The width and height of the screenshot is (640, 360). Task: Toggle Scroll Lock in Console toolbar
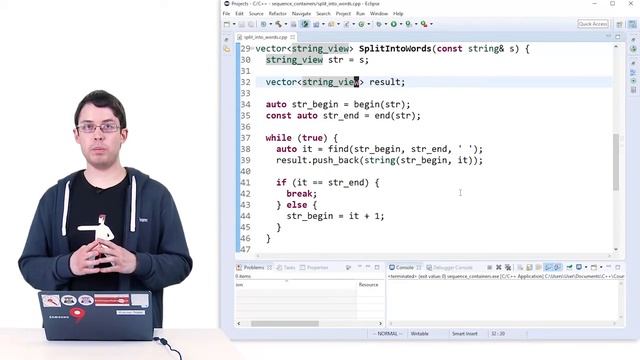tap(529, 267)
